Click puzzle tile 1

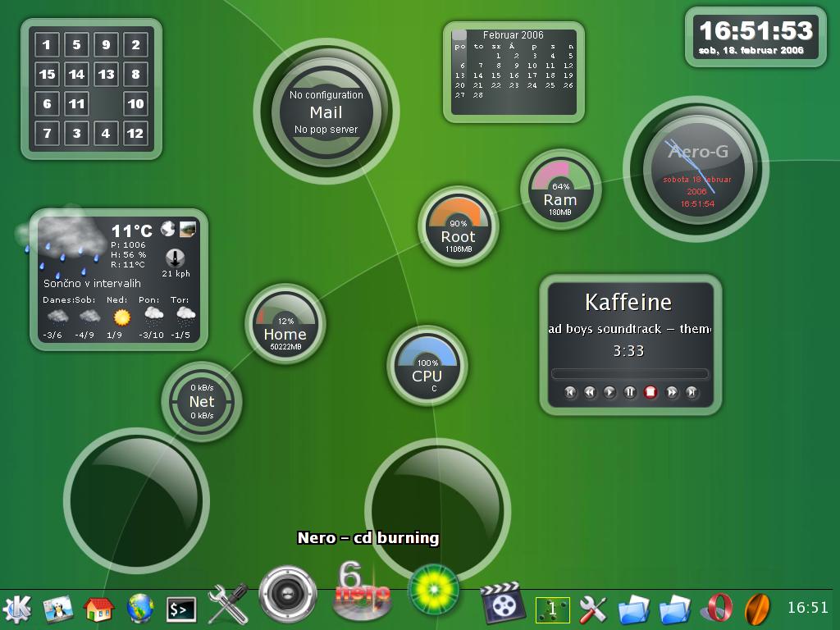coord(47,44)
